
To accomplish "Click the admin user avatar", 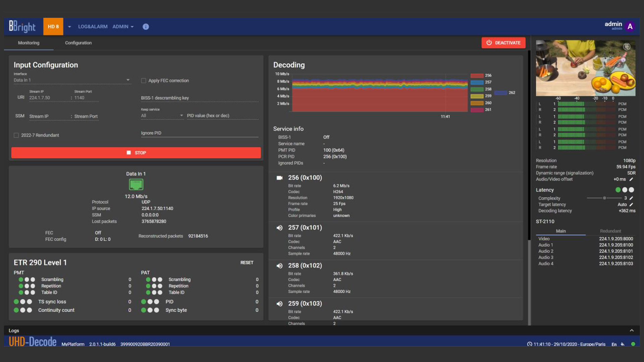I will (x=630, y=26).
